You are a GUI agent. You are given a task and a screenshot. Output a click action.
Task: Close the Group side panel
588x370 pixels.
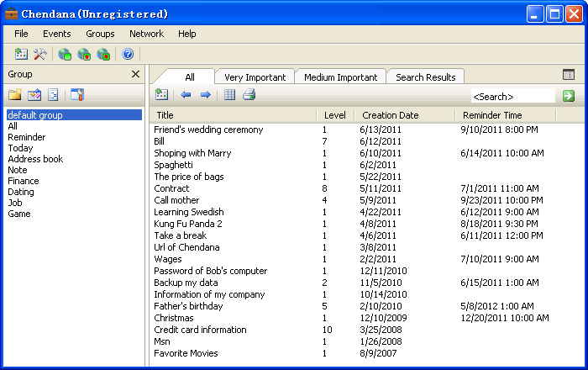click(136, 74)
